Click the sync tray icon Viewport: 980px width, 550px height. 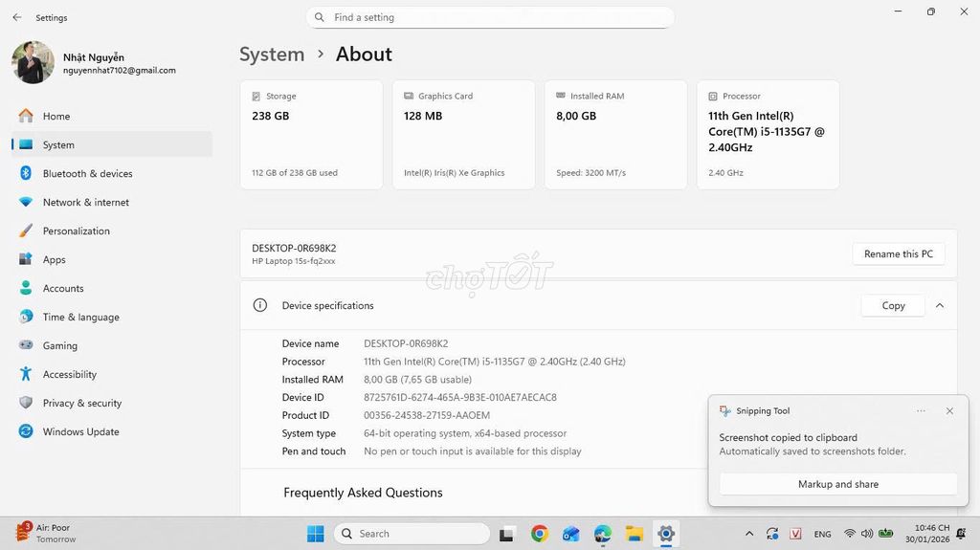(772, 534)
